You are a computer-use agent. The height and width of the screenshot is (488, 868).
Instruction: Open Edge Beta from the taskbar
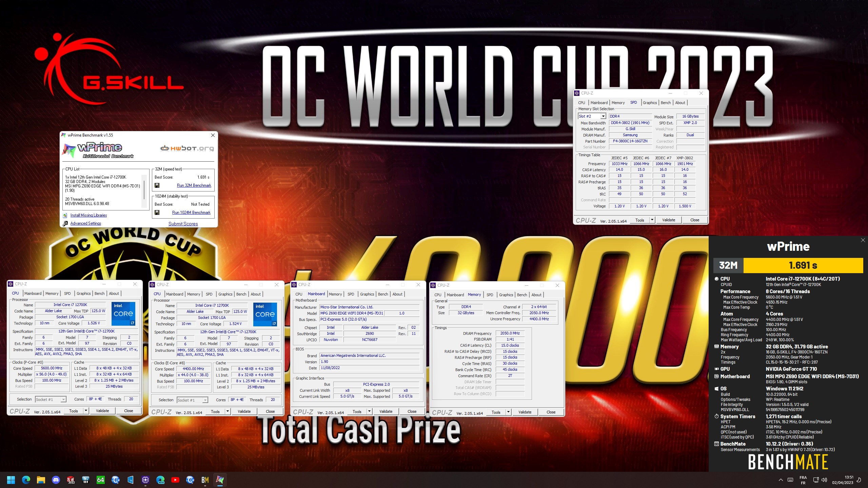[x=160, y=480]
